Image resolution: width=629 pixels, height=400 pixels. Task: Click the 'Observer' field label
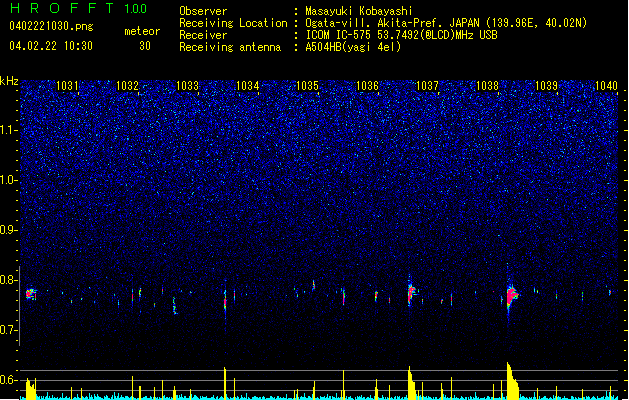click(x=203, y=11)
